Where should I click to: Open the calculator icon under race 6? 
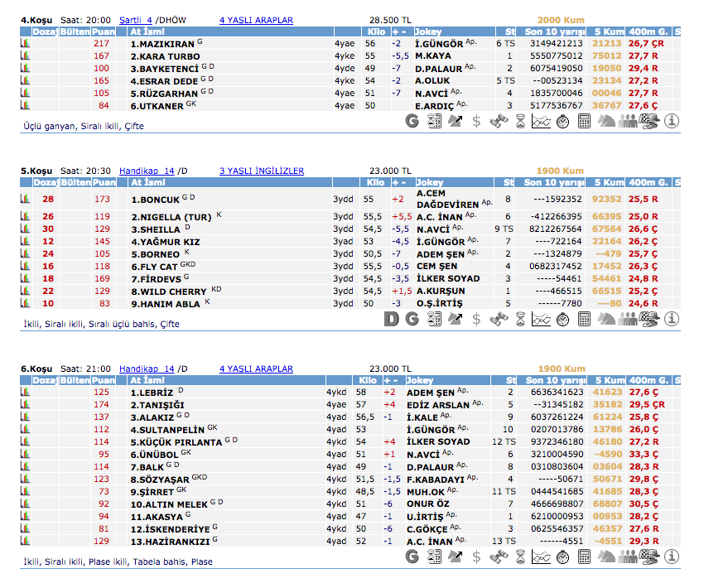tap(584, 558)
